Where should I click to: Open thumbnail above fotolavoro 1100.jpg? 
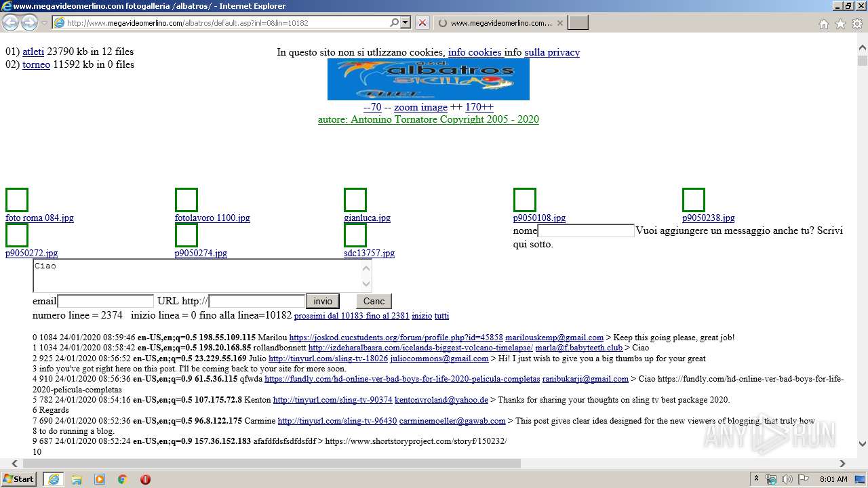coord(186,201)
